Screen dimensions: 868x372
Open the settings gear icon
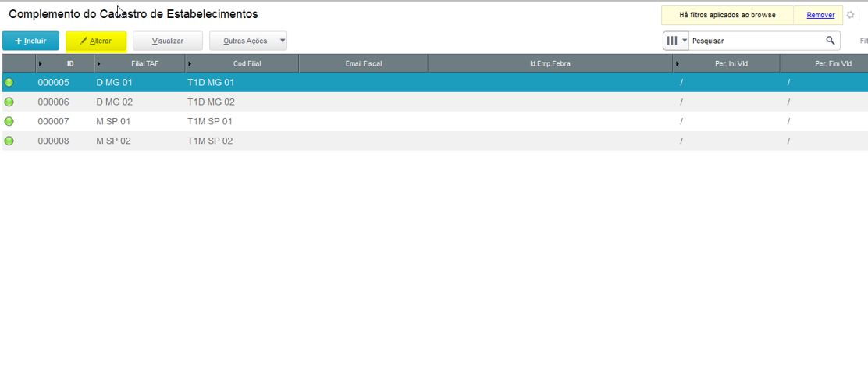point(850,15)
